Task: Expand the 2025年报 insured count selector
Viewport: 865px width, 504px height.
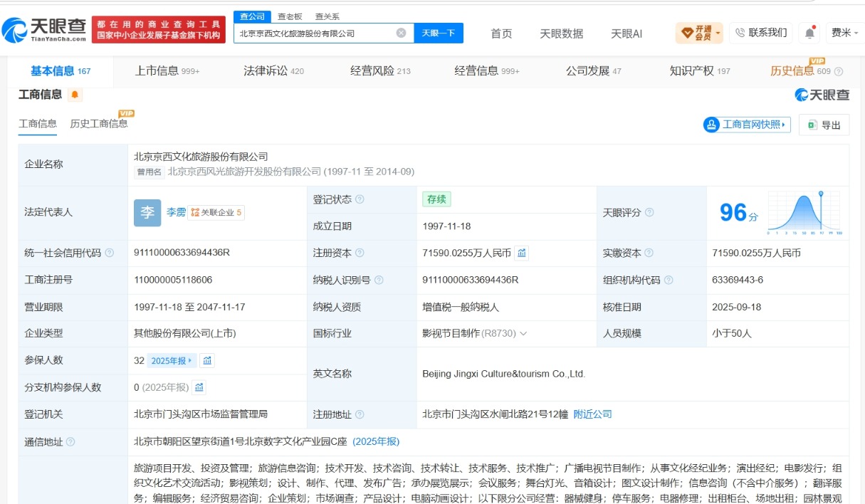Action: [172, 360]
